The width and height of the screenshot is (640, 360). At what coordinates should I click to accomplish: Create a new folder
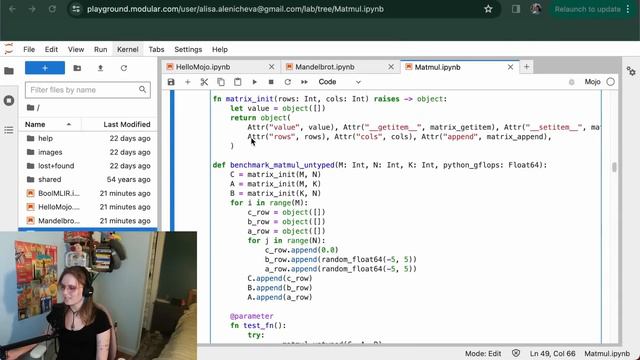click(x=77, y=68)
